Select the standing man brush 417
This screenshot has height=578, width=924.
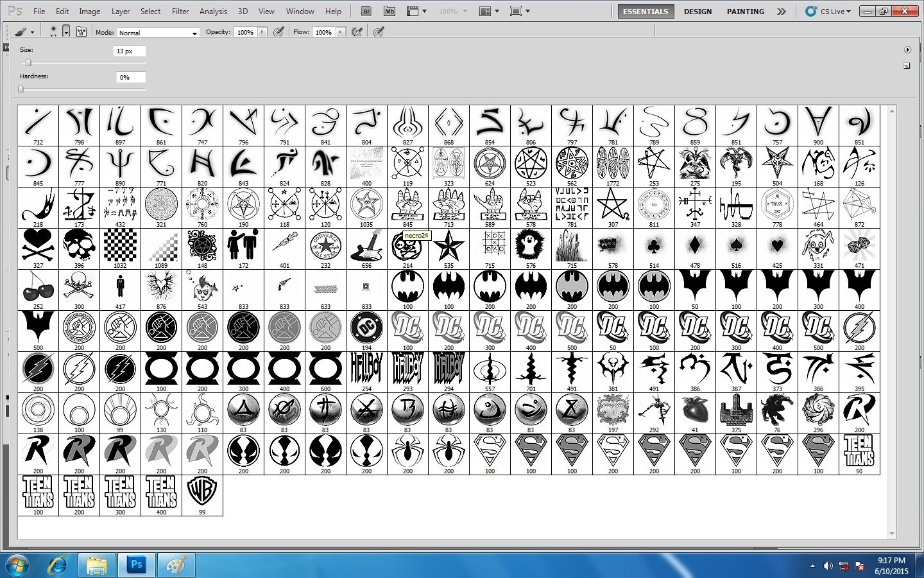120,290
